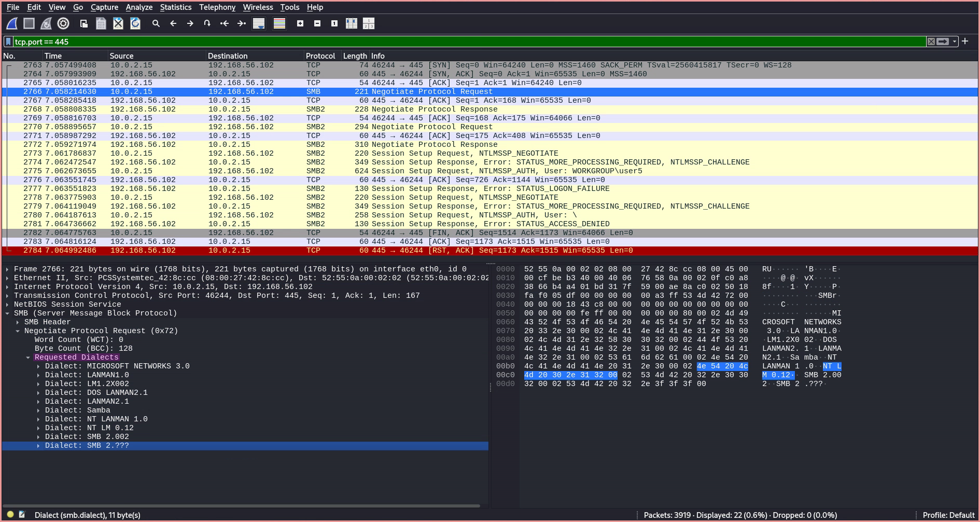This screenshot has height=522, width=980.
Task: Jump to the last packet
Action: click(x=242, y=23)
